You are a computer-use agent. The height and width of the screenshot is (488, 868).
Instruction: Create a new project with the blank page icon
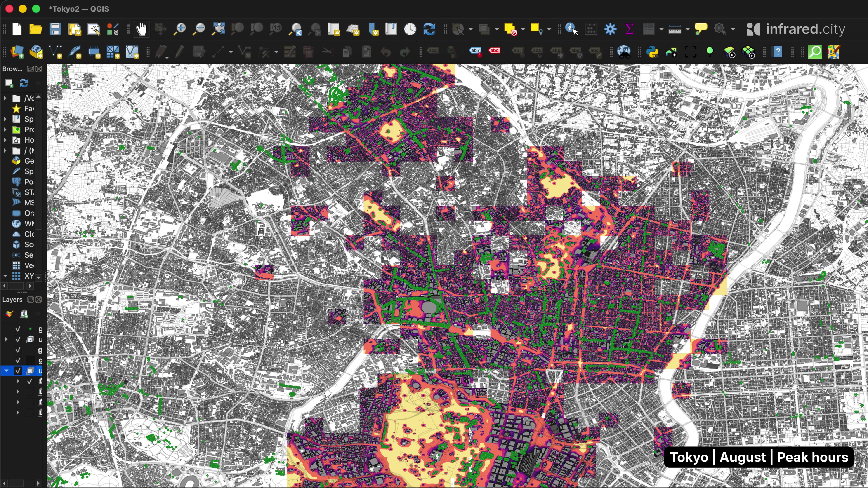pyautogui.click(x=17, y=29)
